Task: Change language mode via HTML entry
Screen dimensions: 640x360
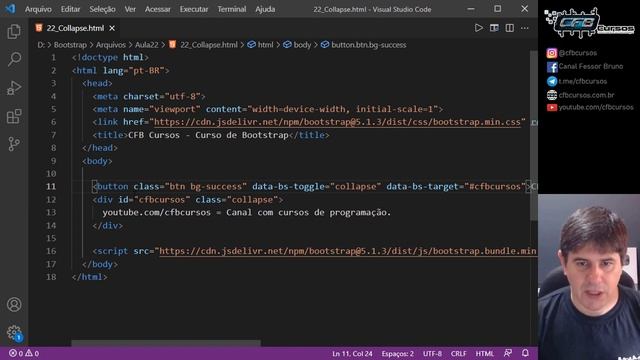Action: tap(484, 353)
